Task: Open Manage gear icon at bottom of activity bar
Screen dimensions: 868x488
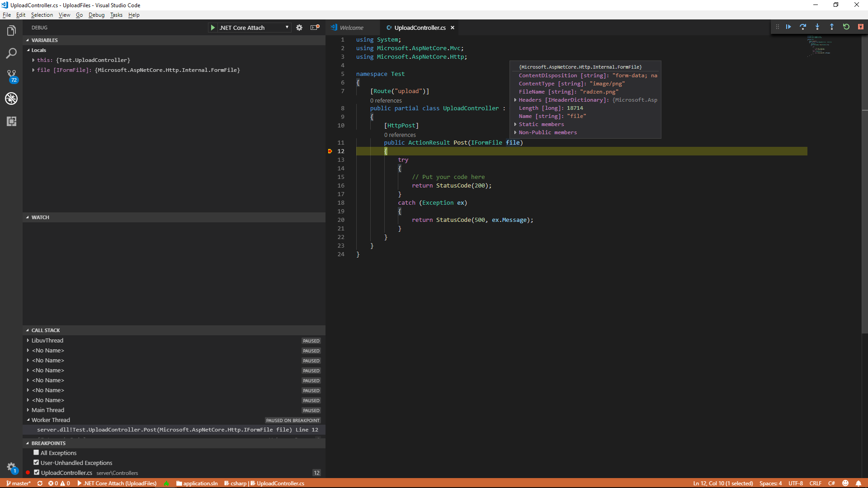Action: (11, 468)
